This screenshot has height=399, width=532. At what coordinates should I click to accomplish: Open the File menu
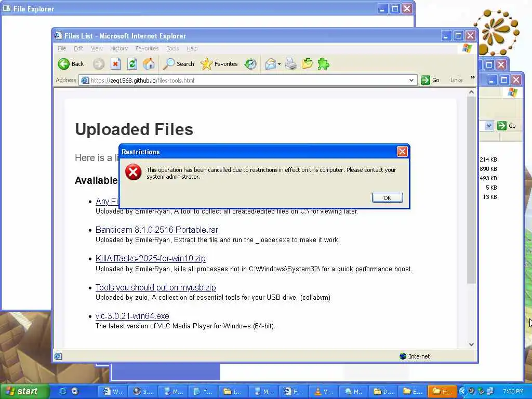tap(62, 48)
